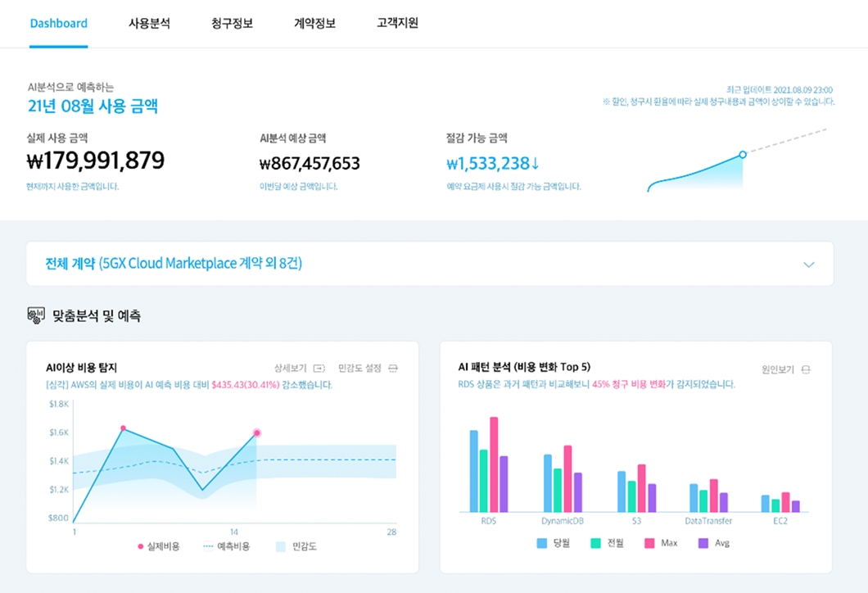Click the circle marker on forecast trend graph
This screenshot has width=868, height=593.
click(742, 154)
